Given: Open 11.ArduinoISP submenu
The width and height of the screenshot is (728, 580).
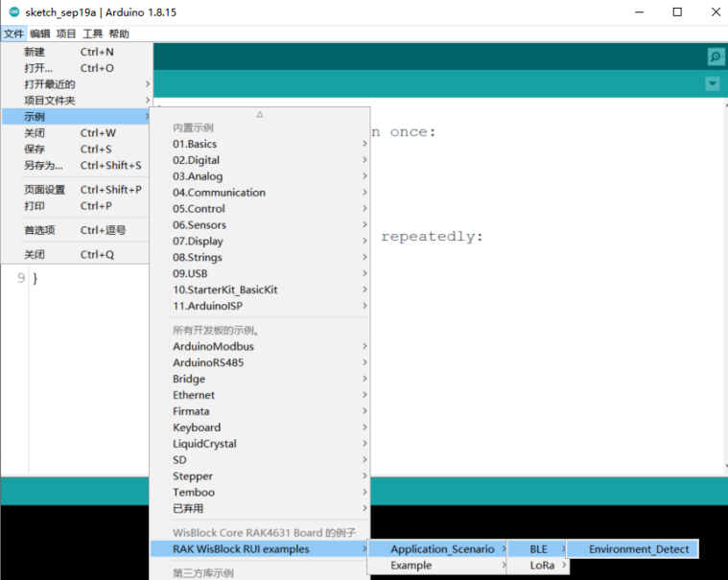Looking at the screenshot, I should [260, 306].
